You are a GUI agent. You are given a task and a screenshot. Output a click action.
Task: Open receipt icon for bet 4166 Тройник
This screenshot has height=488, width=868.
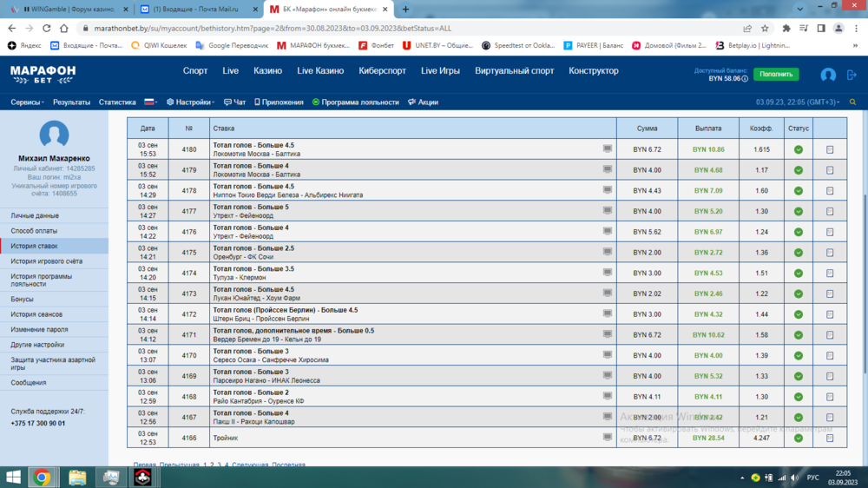830,439
